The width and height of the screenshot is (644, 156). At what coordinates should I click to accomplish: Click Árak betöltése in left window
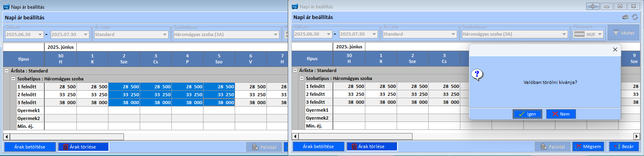pyautogui.click(x=30, y=147)
